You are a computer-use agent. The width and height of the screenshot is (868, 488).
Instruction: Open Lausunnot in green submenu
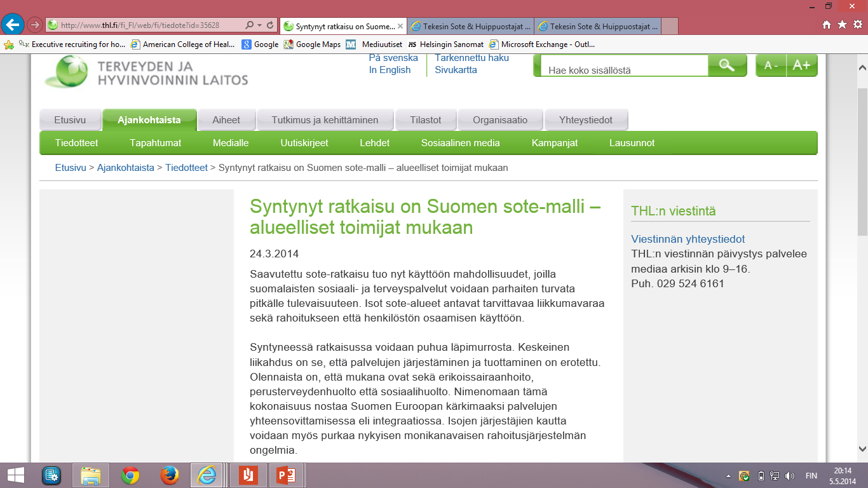632,143
